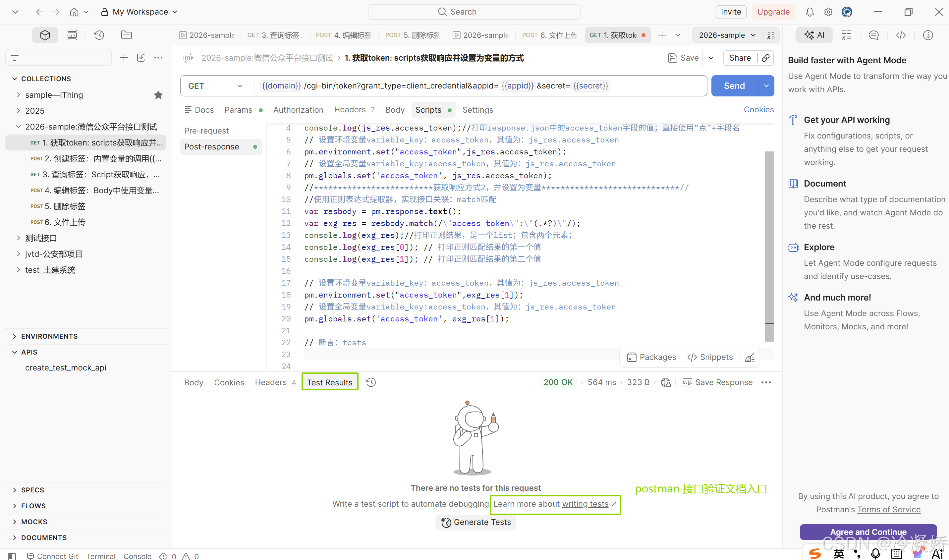Click the network globe icon in response bar

[x=666, y=382]
